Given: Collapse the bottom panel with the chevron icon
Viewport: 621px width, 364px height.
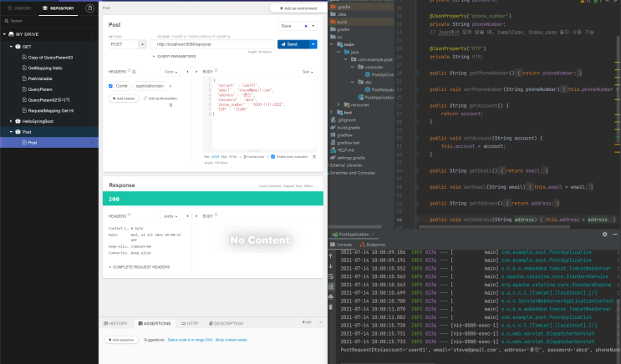Looking at the screenshot, I should (x=320, y=322).
